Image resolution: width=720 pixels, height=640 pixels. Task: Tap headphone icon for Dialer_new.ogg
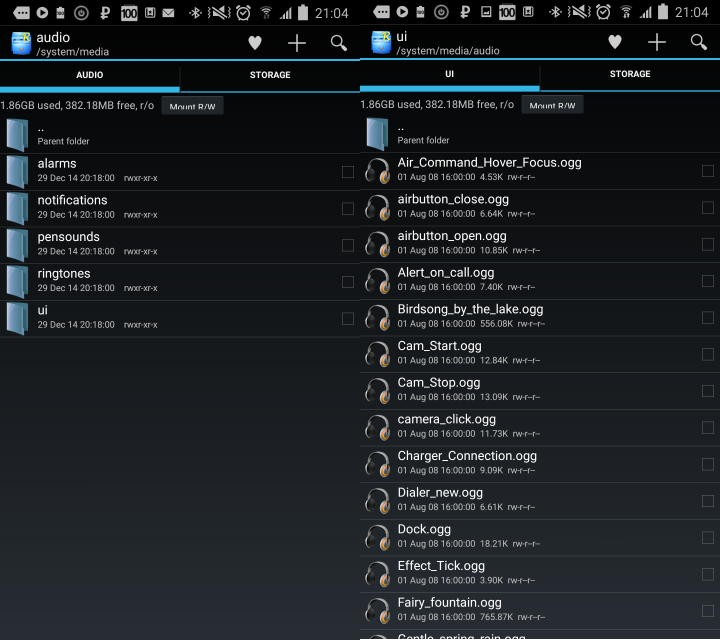tap(378, 501)
